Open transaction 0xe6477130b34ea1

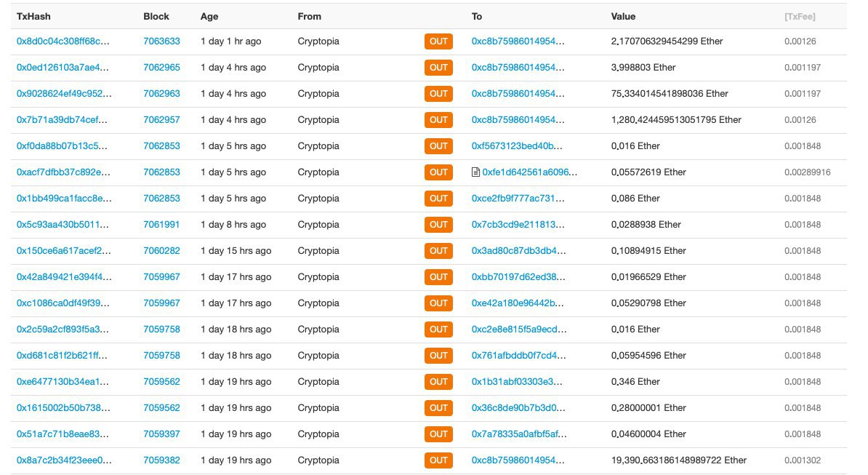pos(63,382)
